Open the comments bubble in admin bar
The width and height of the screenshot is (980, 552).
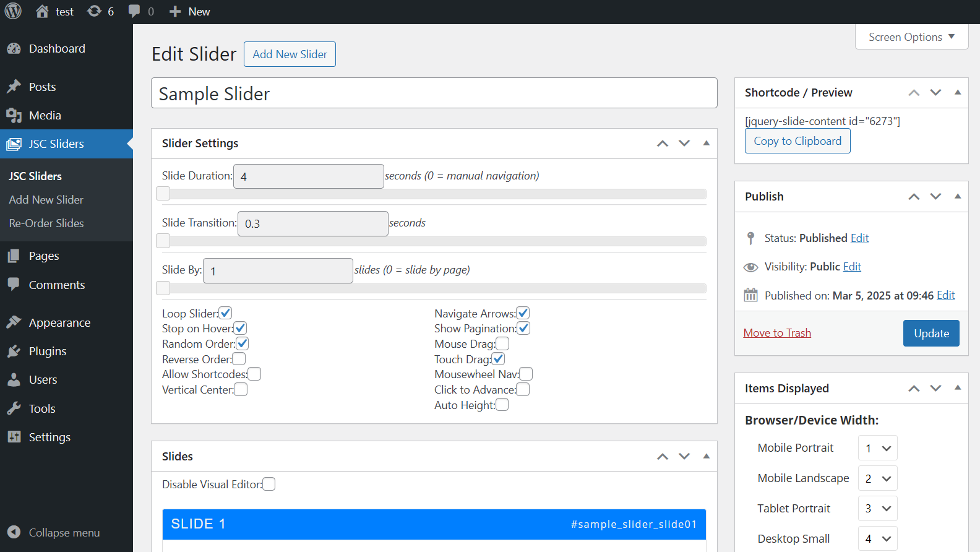134,11
